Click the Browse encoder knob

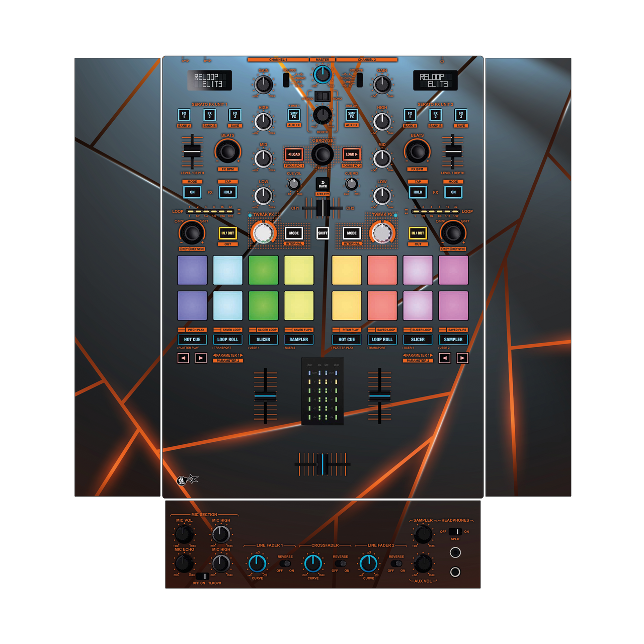coord(323,154)
